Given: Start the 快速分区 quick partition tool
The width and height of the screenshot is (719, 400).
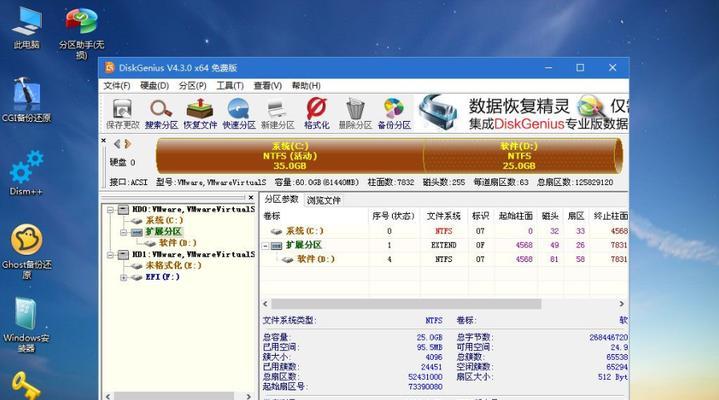Looking at the screenshot, I should pos(239,114).
